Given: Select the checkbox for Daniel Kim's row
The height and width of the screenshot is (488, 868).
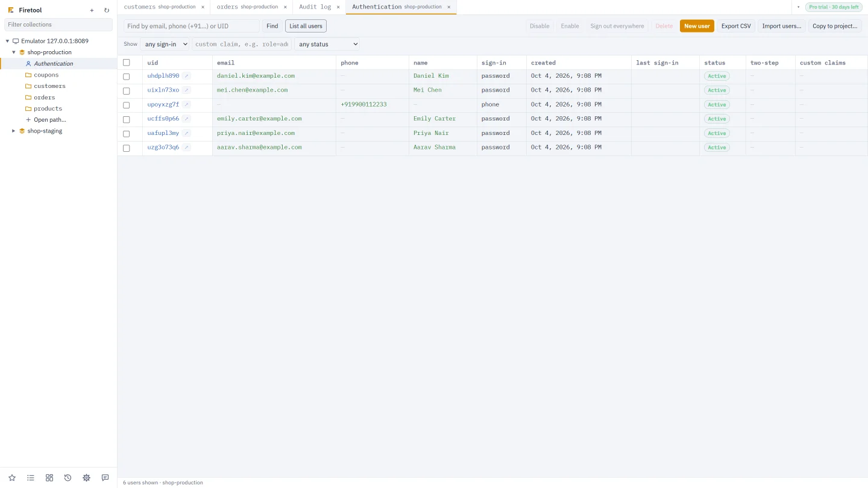Looking at the screenshot, I should click(x=127, y=77).
